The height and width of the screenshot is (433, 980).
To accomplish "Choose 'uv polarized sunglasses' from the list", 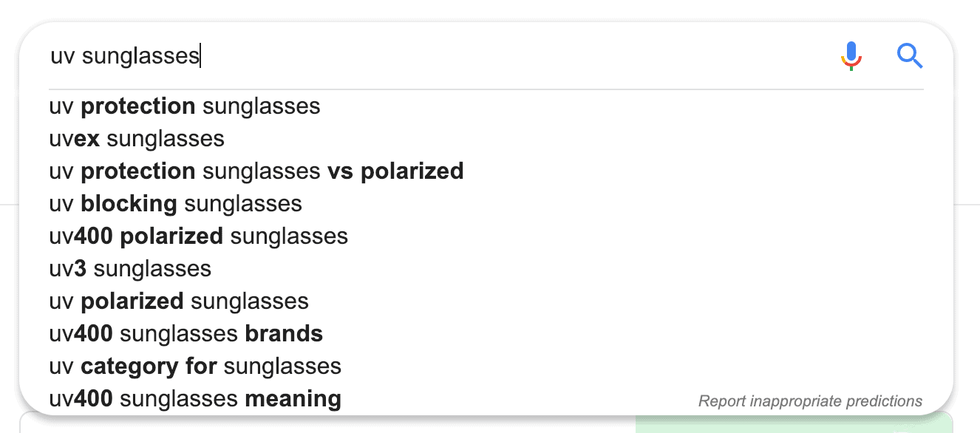I will click(178, 301).
